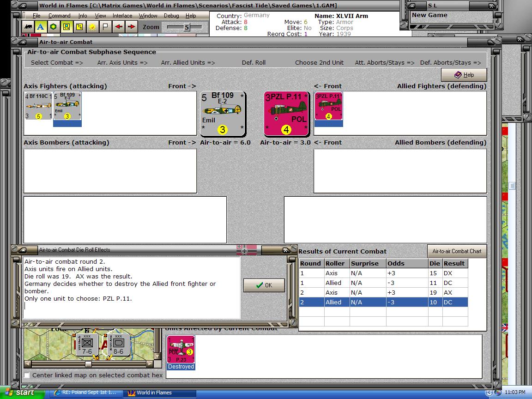The width and height of the screenshot is (532, 399).
Task: Click the Surprise column header
Action: click(368, 263)
